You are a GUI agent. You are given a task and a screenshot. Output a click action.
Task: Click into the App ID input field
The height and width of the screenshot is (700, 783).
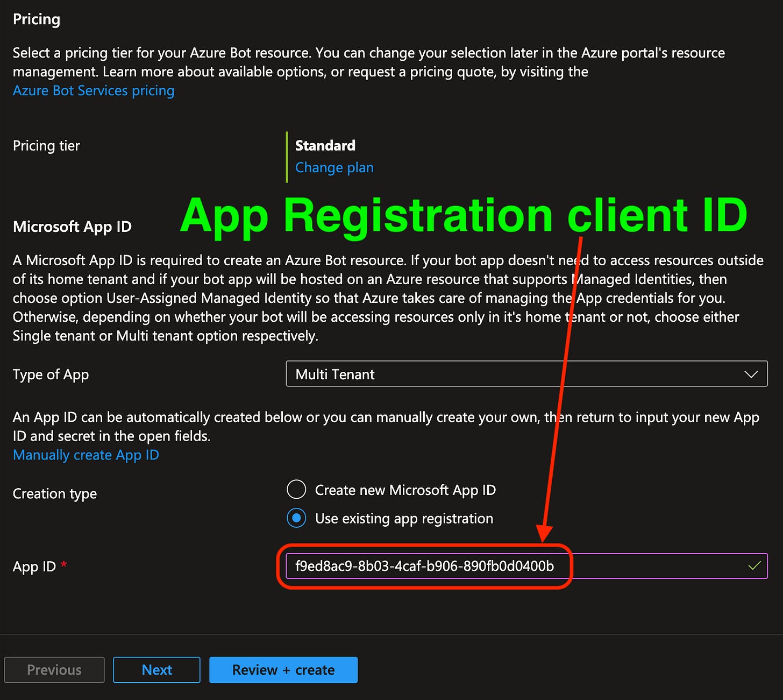[526, 566]
